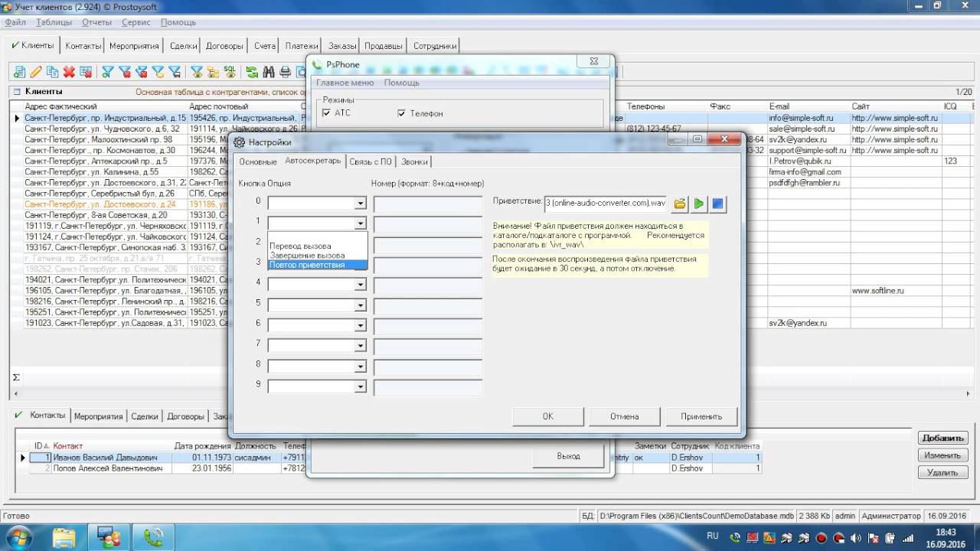Click the RU language indicator
Viewport: 980px width, 551px height.
click(x=713, y=536)
